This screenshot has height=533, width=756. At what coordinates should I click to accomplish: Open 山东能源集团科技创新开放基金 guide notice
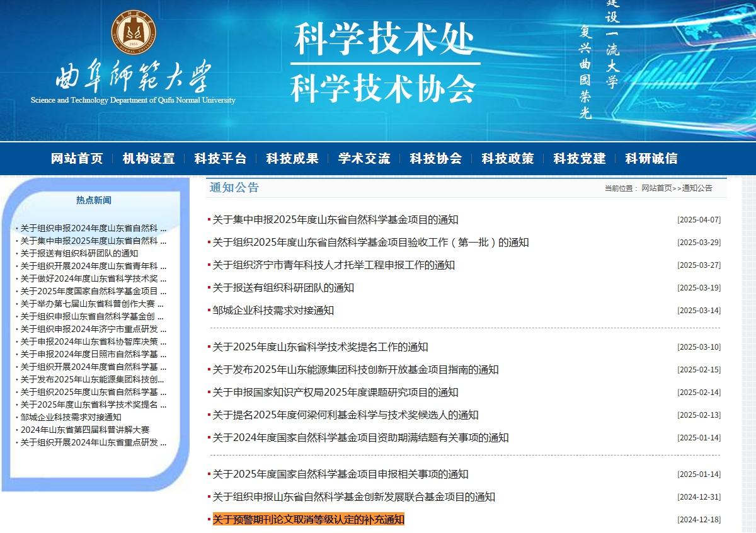[x=355, y=370]
